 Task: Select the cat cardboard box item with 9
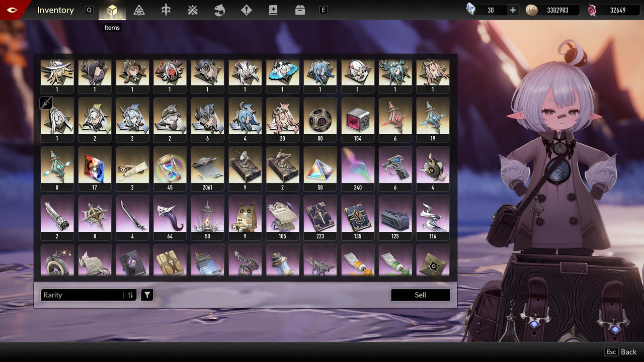245,217
